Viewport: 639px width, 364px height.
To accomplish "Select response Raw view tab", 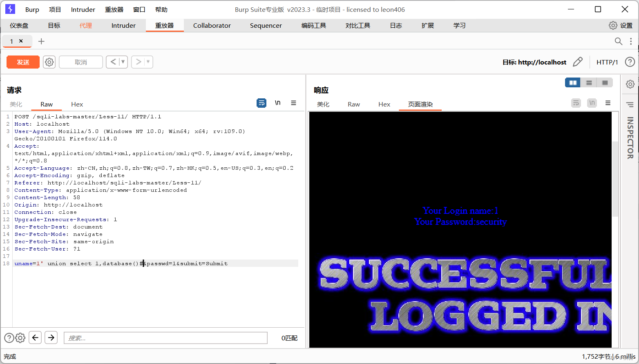I will pyautogui.click(x=354, y=104).
